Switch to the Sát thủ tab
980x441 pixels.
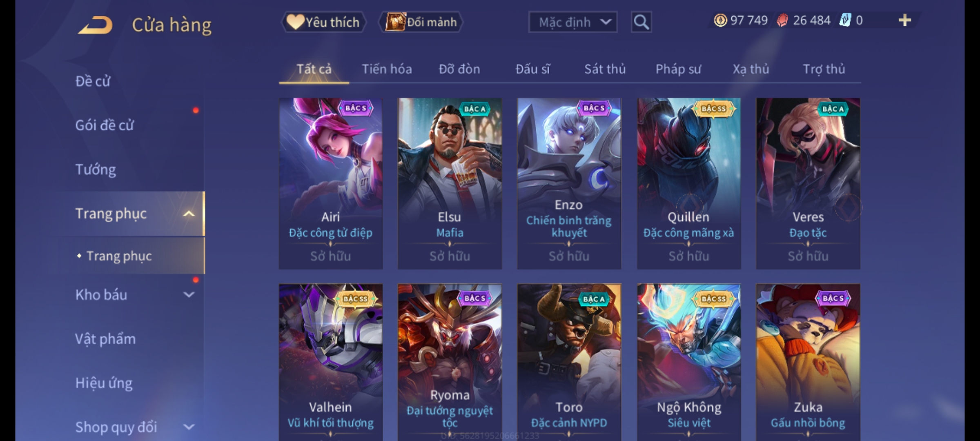(605, 69)
